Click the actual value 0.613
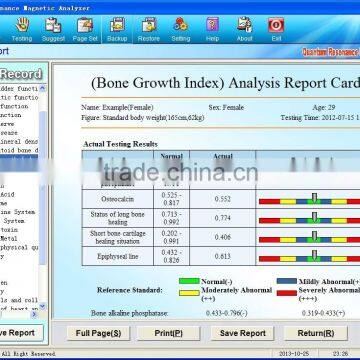 (x=223, y=256)
